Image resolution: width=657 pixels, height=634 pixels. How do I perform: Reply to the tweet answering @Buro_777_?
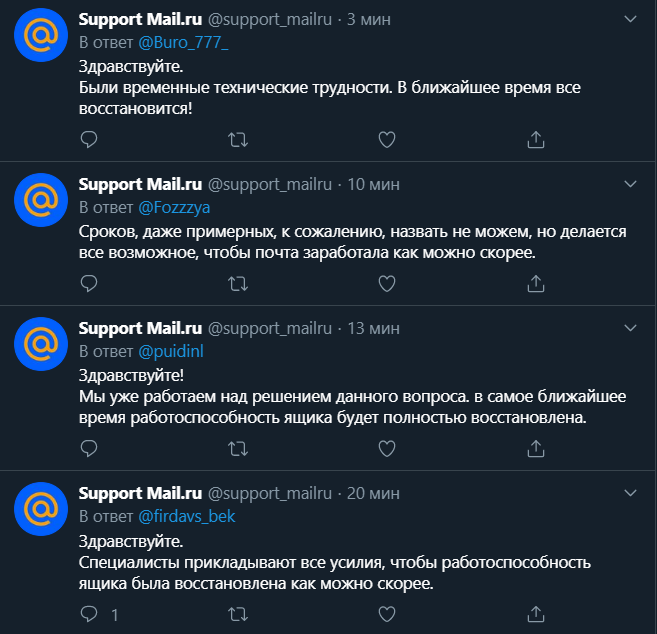pyautogui.click(x=88, y=139)
